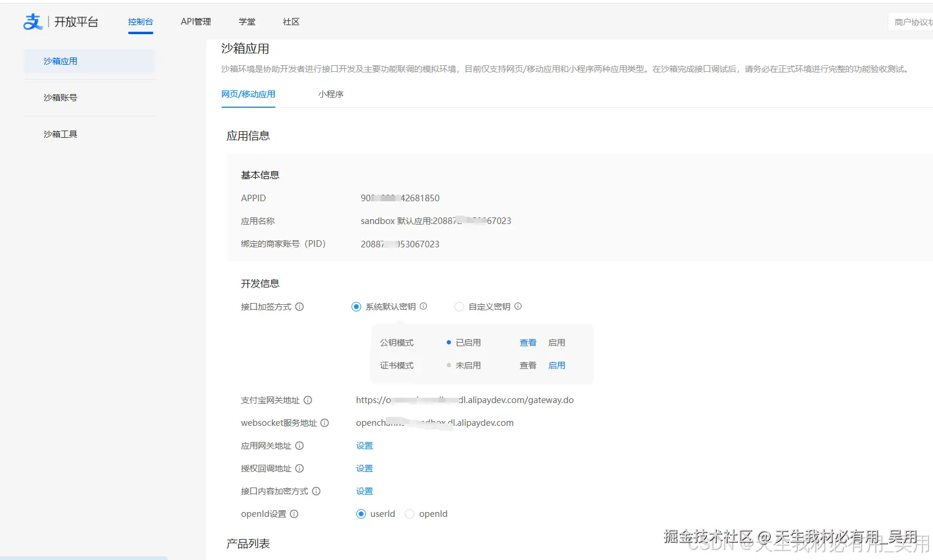Open info icon beside openId设置

294,514
